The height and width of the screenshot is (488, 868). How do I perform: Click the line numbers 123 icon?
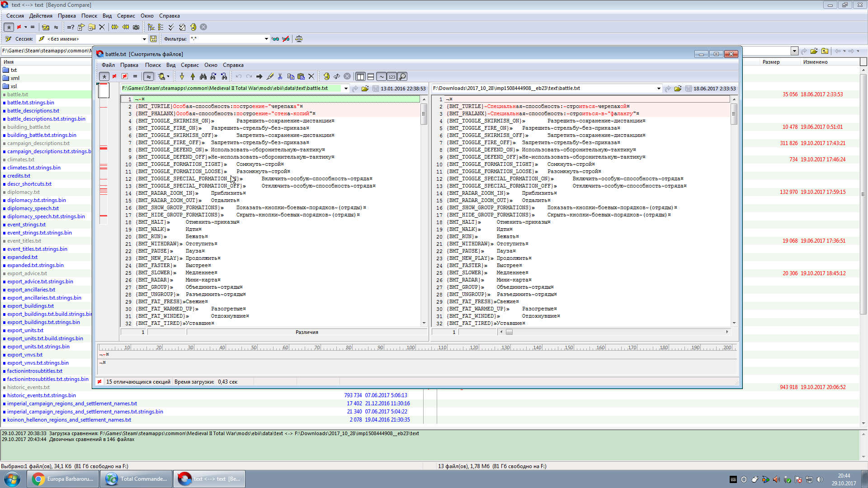392,76
